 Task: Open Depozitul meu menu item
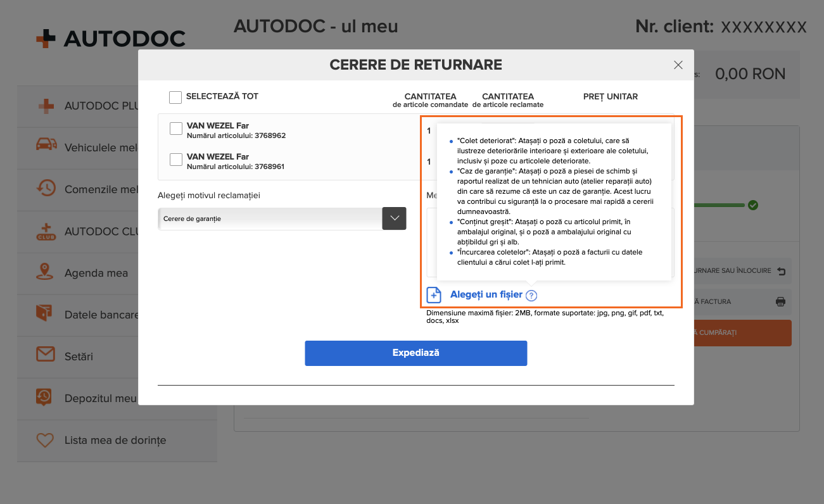coord(100,398)
